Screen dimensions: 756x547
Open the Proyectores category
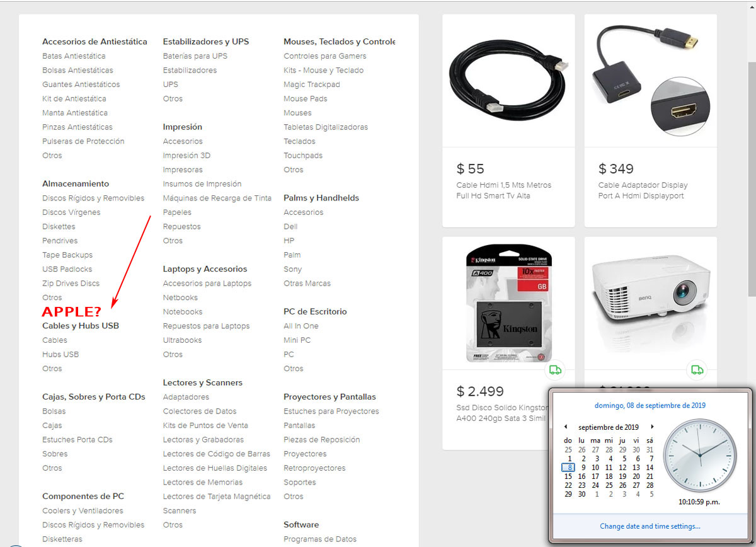305,453
